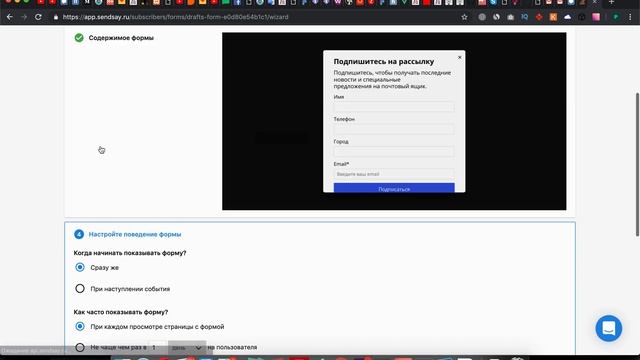Click the step 4 number badge
The image size is (640, 360).
(79, 234)
